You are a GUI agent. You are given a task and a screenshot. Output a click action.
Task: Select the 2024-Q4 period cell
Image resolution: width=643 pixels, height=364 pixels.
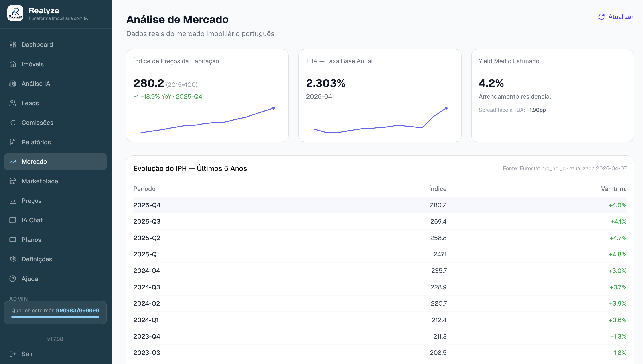[x=147, y=271]
